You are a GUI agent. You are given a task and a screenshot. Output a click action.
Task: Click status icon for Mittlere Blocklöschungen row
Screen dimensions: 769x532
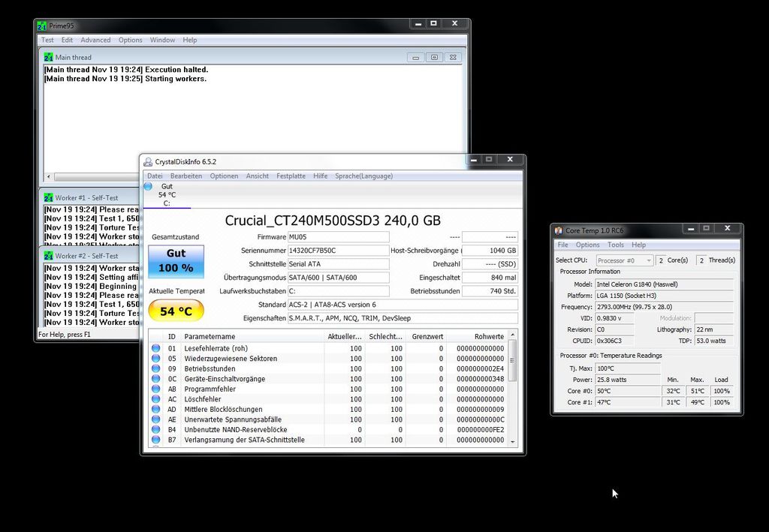156,409
